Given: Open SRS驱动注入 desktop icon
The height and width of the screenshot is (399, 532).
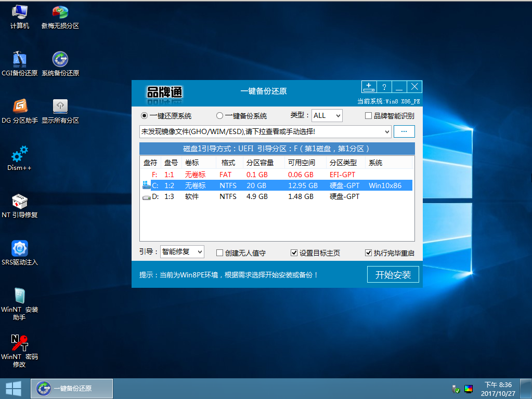Looking at the screenshot, I should point(19,249).
